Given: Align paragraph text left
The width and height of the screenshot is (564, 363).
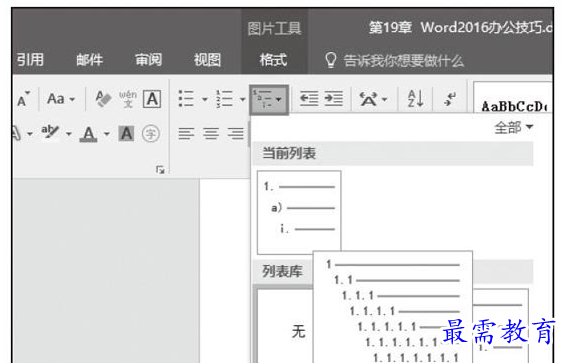Looking at the screenshot, I should coord(186,134).
